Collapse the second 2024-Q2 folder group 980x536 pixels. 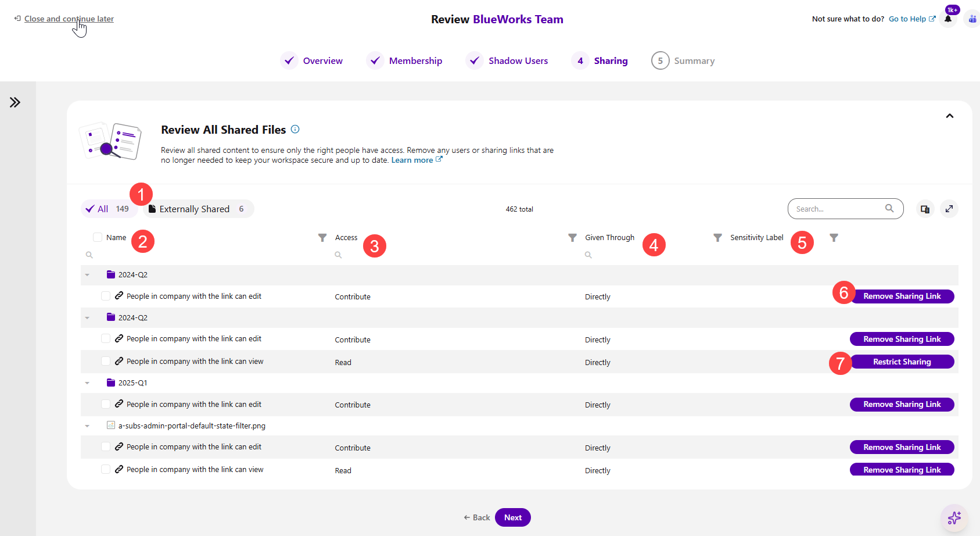[x=87, y=318]
